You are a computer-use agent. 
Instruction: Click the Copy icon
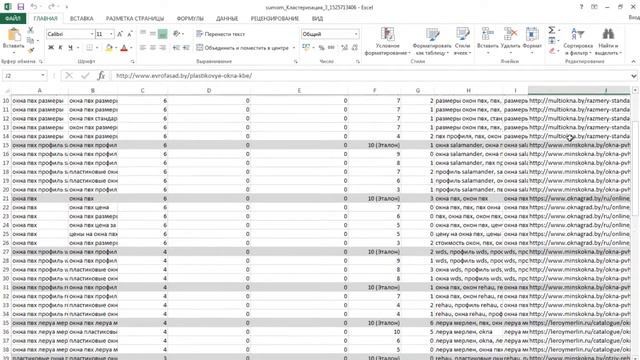pos(30,40)
